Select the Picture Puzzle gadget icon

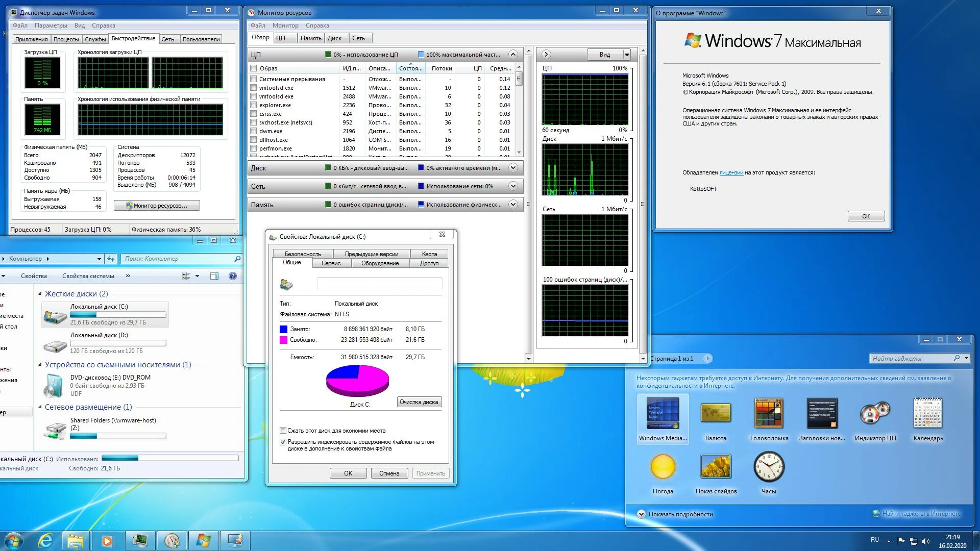(769, 413)
